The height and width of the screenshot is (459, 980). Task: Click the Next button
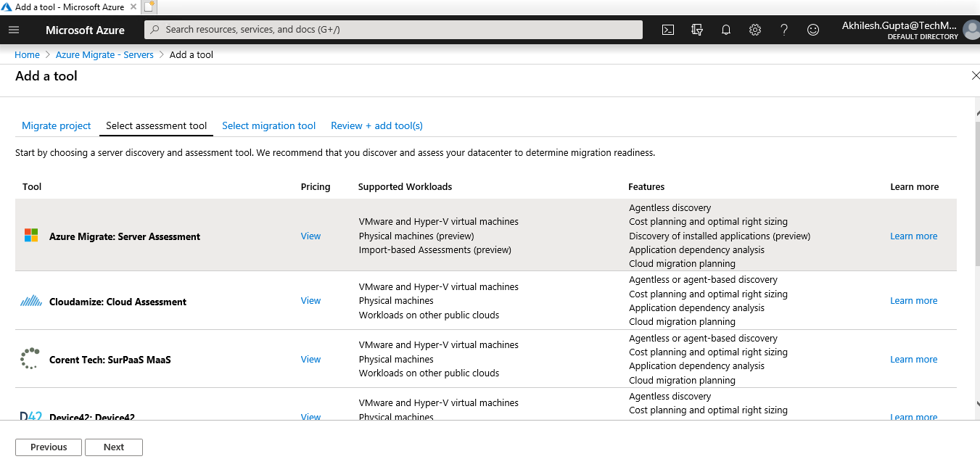[114, 447]
